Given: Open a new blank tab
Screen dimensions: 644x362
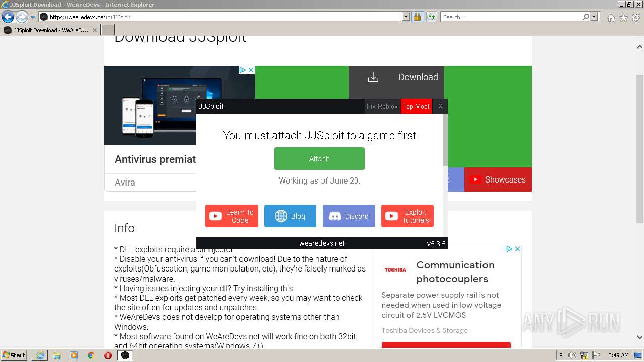Looking at the screenshot, I should [108, 30].
